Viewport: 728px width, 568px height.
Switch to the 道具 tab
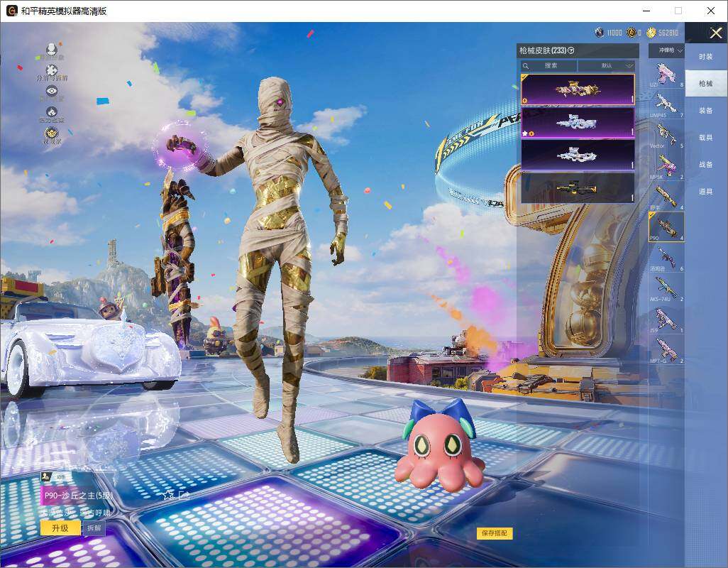click(706, 192)
